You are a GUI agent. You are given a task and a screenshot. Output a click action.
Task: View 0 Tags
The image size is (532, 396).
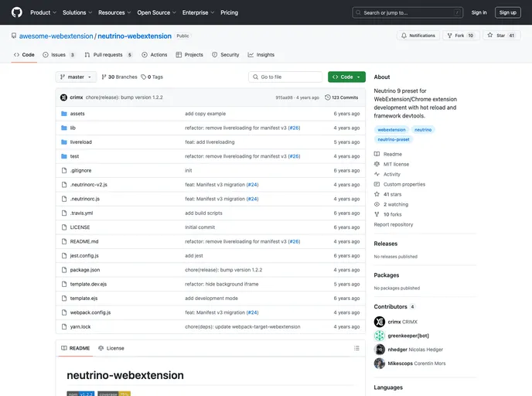152,77
